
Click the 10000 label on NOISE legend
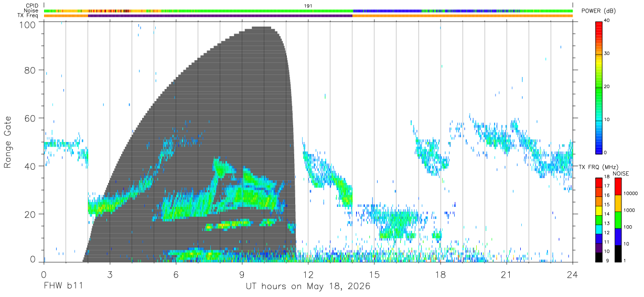click(630, 194)
